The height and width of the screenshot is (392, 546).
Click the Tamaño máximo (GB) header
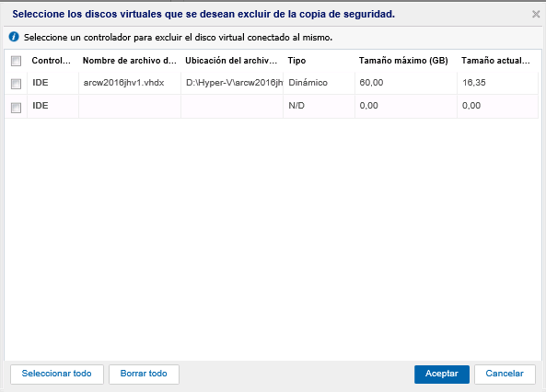click(403, 61)
